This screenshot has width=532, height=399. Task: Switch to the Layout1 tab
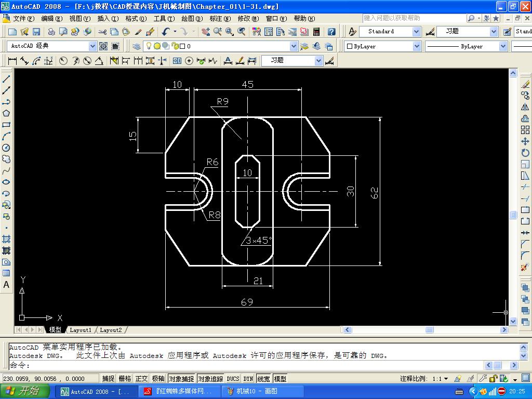tap(81, 330)
